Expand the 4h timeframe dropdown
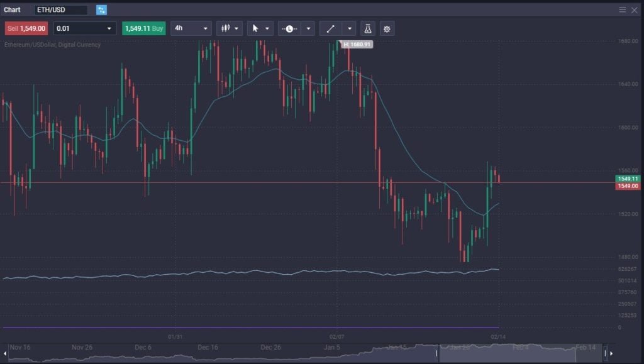 pyautogui.click(x=191, y=28)
